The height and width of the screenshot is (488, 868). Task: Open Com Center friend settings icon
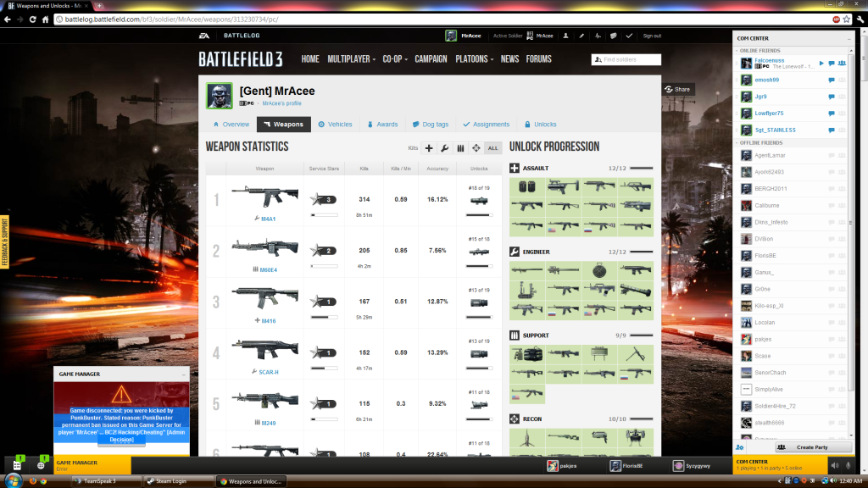tap(740, 447)
